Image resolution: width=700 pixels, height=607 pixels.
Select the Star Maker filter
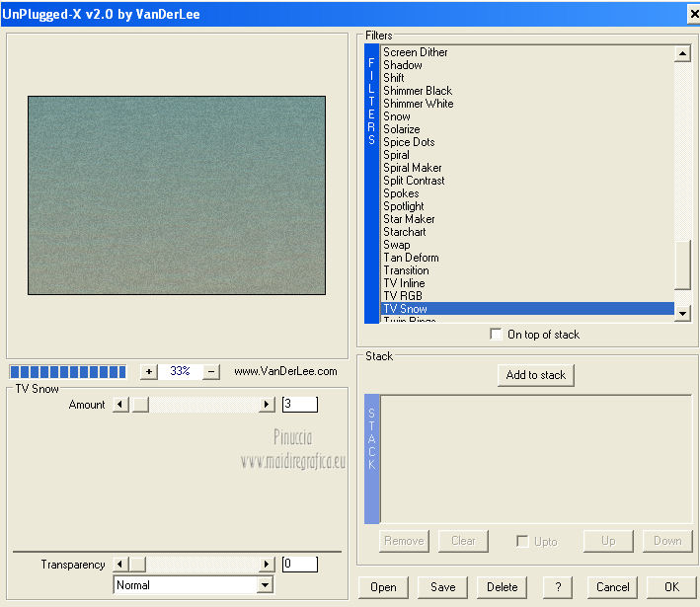click(527, 219)
